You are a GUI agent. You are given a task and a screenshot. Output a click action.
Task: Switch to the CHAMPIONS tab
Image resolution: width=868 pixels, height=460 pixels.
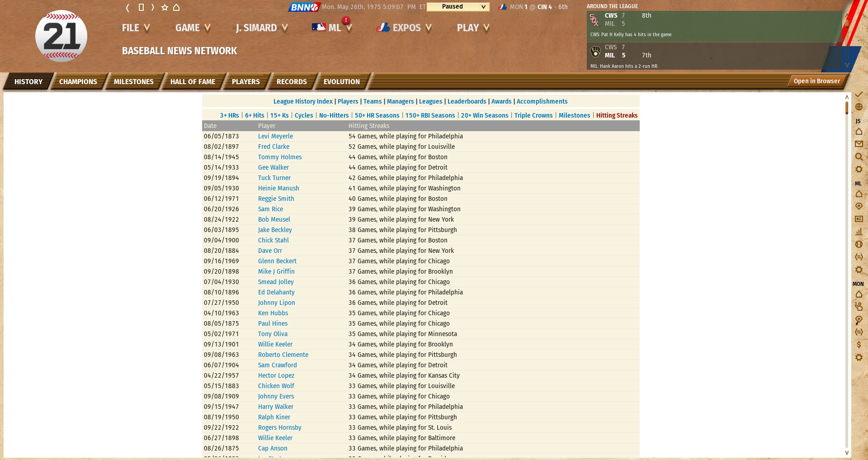click(x=78, y=82)
